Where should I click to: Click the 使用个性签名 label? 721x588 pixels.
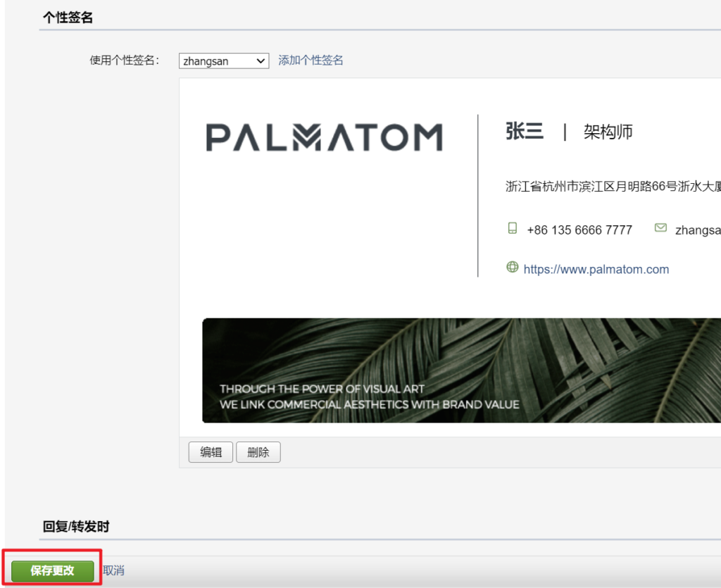(124, 61)
